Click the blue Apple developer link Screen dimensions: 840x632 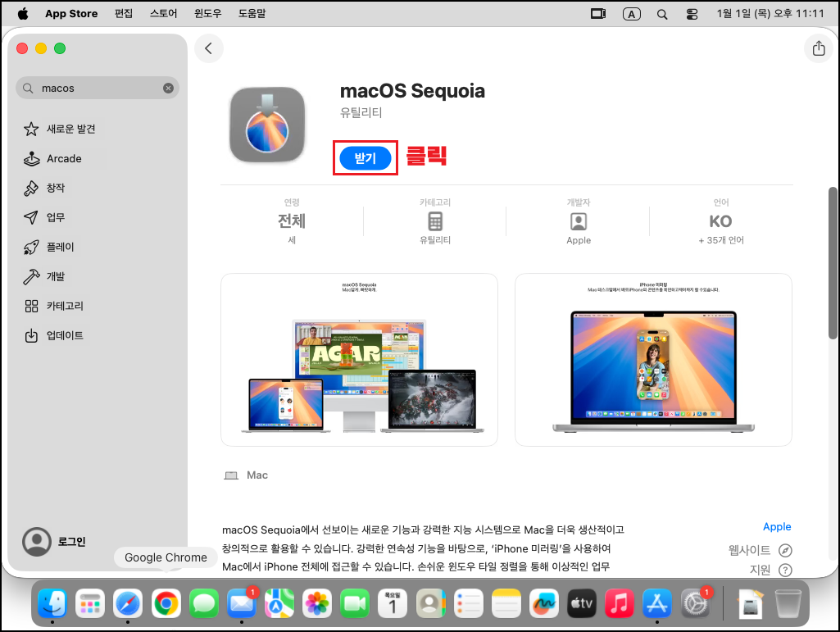777,527
